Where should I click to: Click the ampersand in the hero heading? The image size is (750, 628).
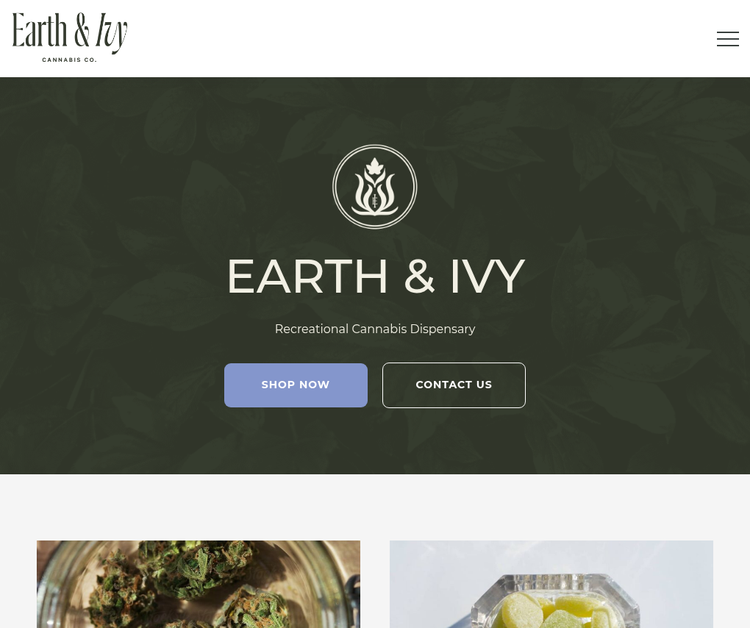419,276
